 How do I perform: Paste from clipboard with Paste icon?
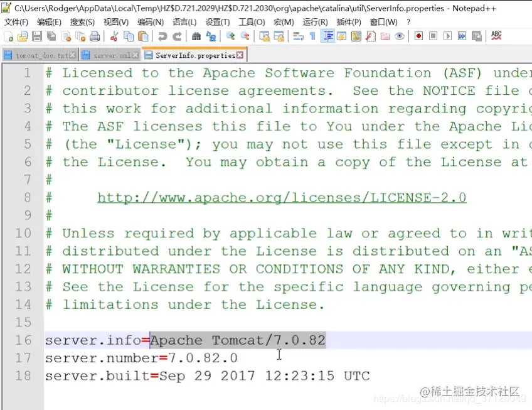(x=143, y=36)
